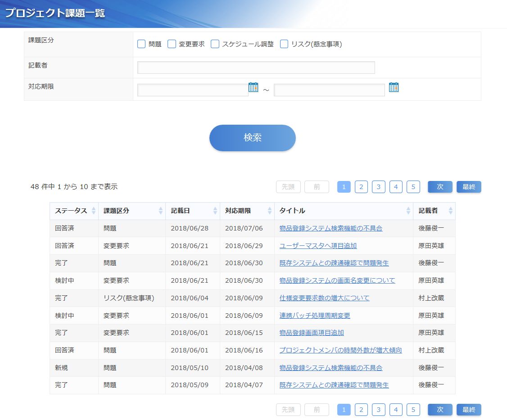Click the bottom 最終 page button

469,410
